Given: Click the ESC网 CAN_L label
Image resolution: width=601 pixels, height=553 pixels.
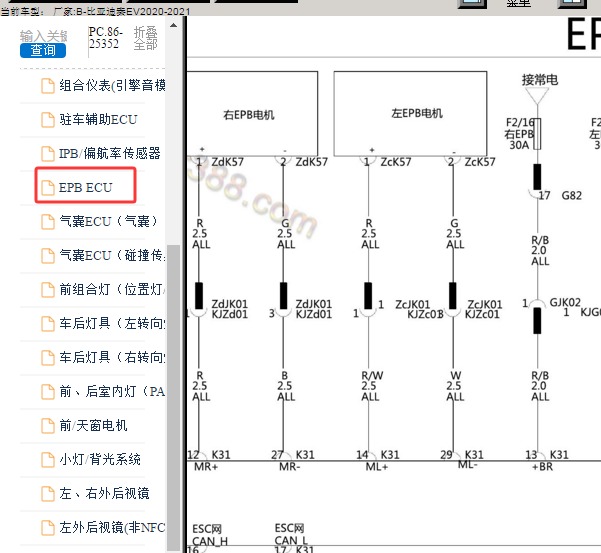Looking at the screenshot, I should pyautogui.click(x=291, y=534).
